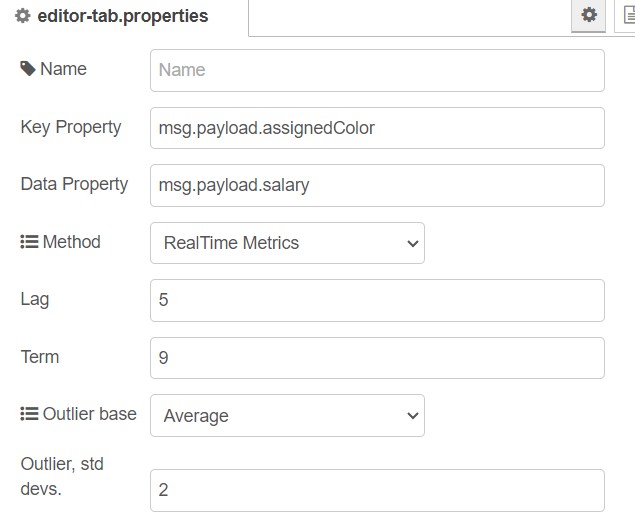This screenshot has height=531, width=635.
Task: Click gear icon next to editor-tab.properties title
Action: click(23, 16)
